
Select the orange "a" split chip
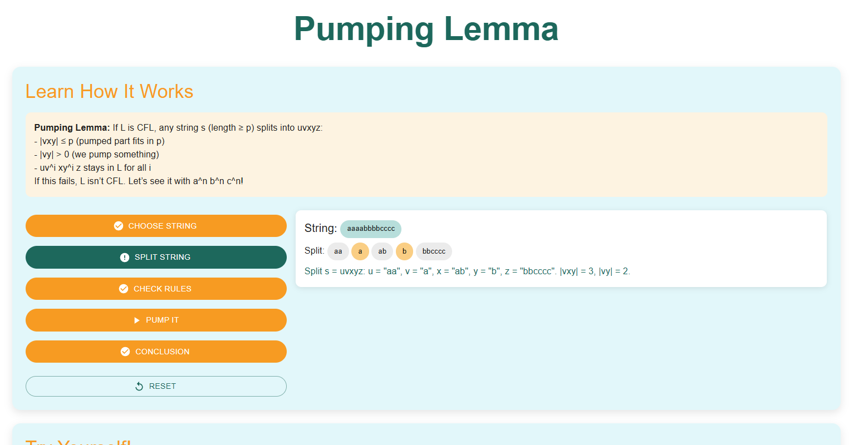pos(360,251)
